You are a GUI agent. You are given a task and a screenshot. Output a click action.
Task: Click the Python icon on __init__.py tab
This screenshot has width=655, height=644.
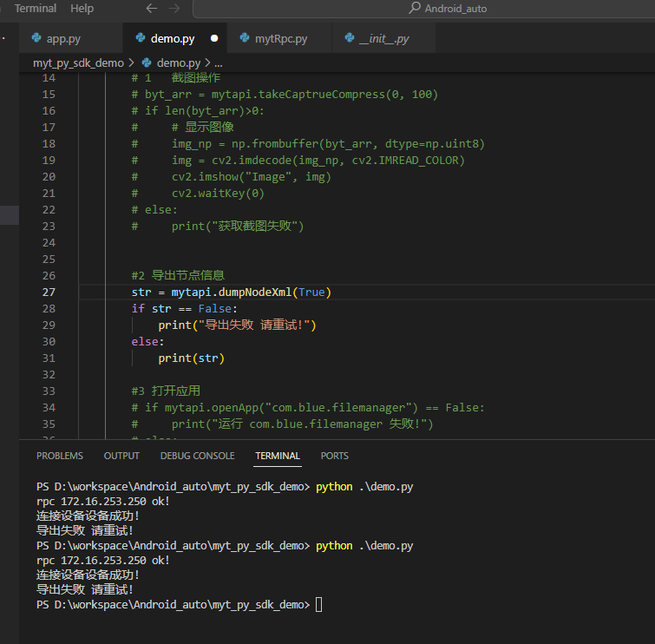pos(349,39)
